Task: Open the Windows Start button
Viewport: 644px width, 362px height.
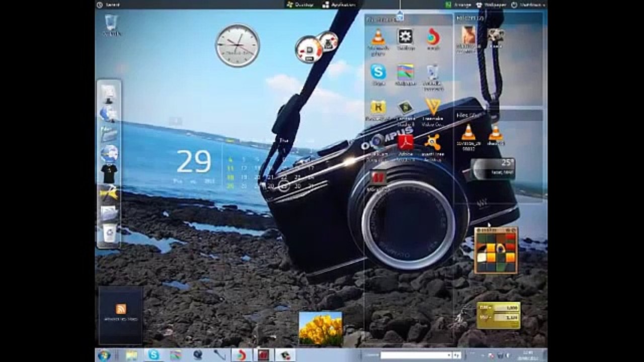Action: 104,355
